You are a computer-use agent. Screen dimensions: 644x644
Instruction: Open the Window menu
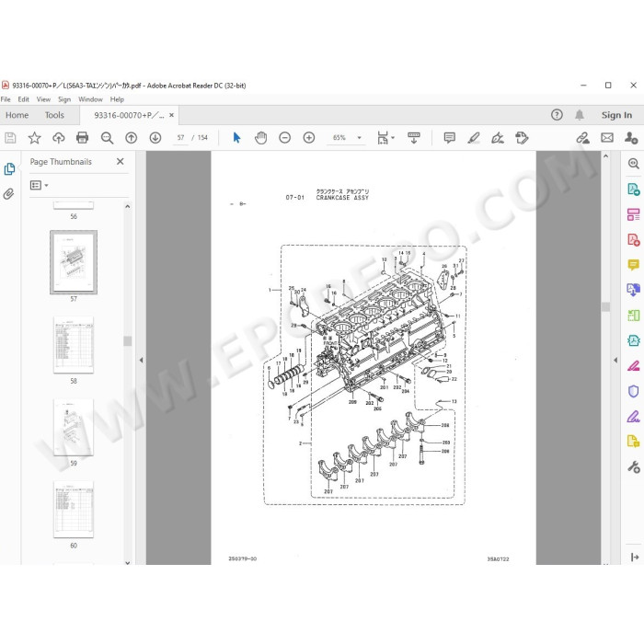90,99
